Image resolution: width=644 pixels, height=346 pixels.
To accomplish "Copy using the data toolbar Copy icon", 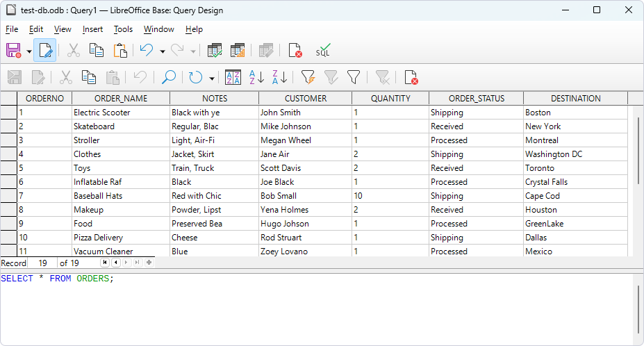I will click(89, 77).
